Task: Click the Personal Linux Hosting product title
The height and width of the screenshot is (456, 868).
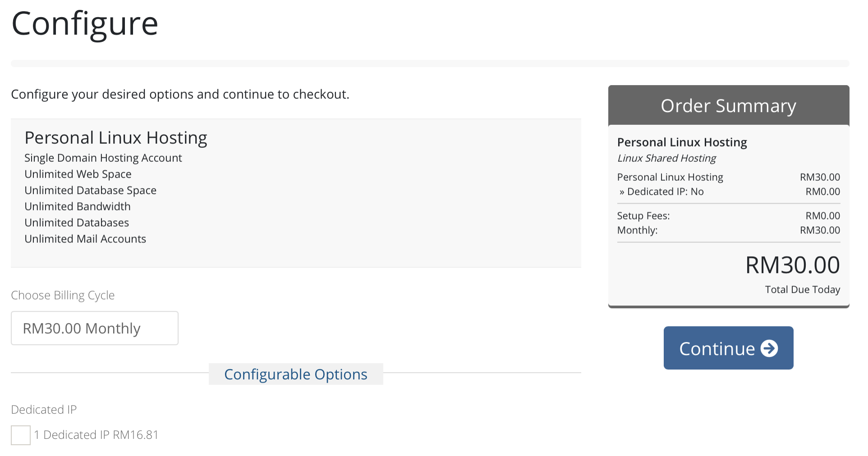Action: pos(116,137)
